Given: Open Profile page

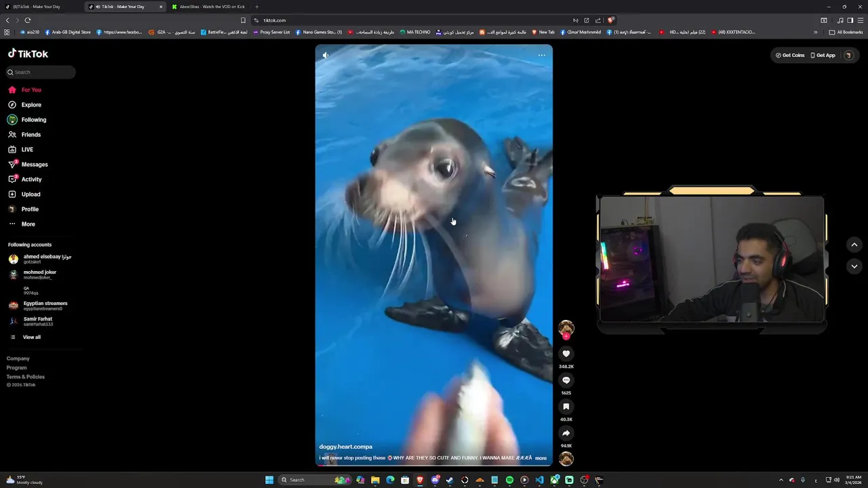Looking at the screenshot, I should (x=24, y=209).
